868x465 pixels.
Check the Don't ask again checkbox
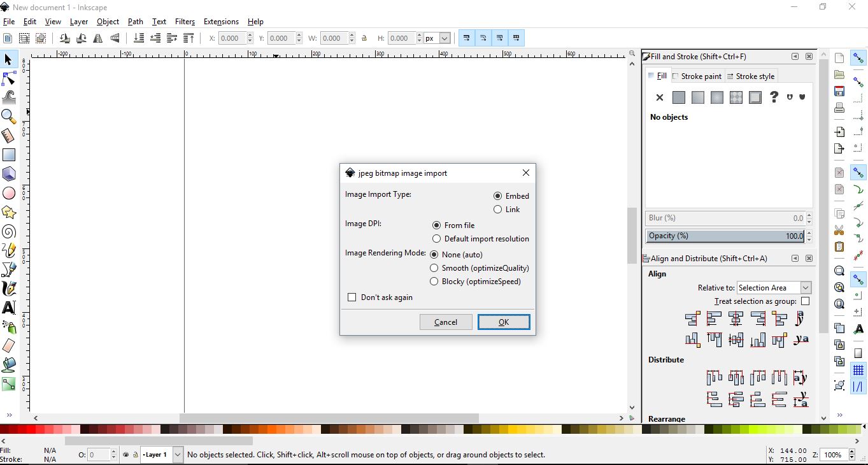click(x=352, y=297)
